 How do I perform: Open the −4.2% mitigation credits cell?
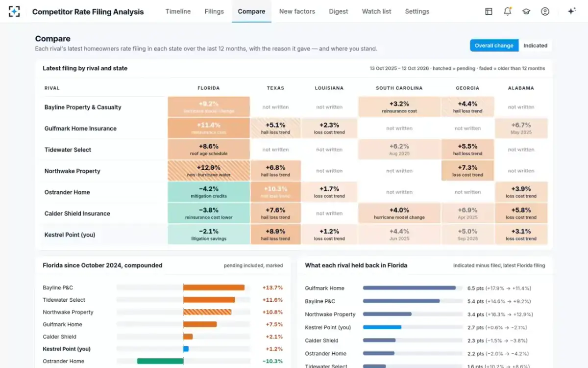(x=209, y=192)
